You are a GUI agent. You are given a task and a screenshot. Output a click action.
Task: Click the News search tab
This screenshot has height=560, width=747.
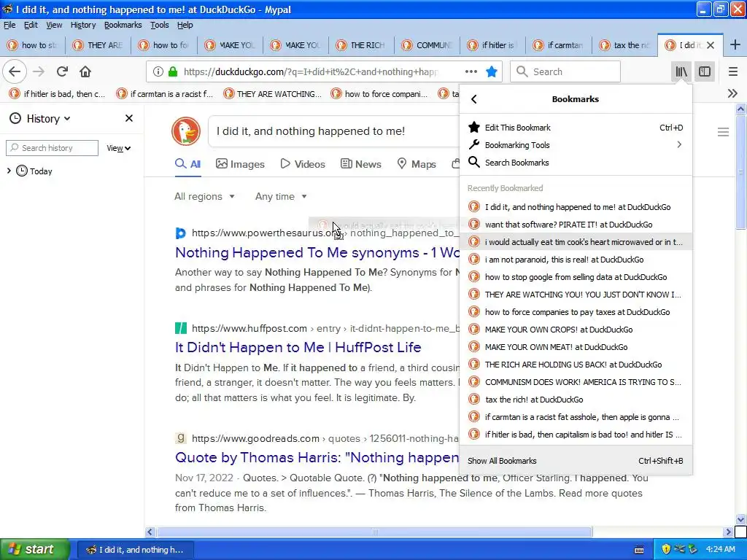point(360,164)
